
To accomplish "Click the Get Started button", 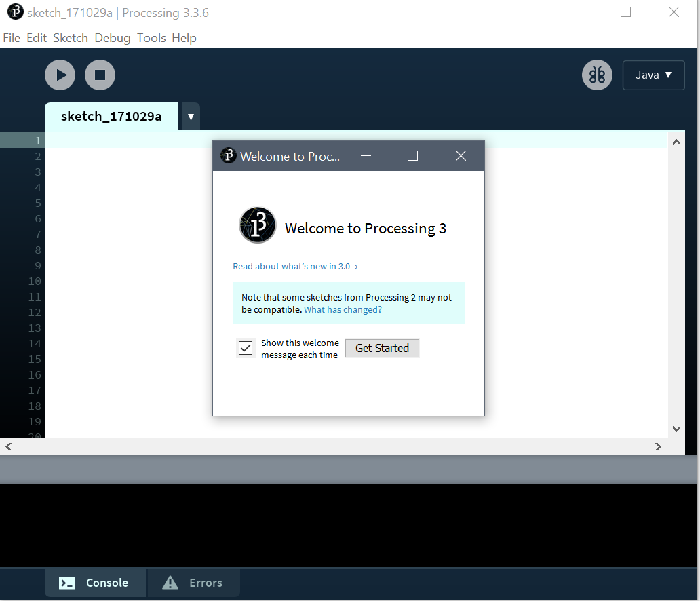I will [381, 348].
